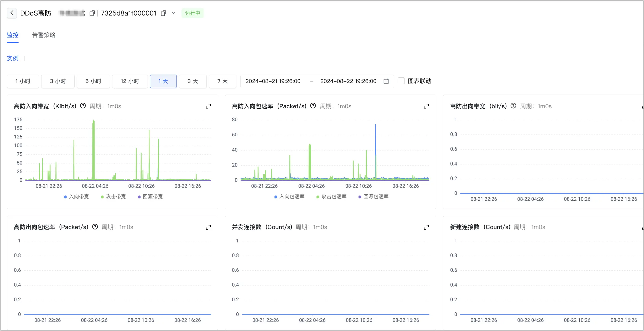644x331 pixels.
Task: Switch to the 告警策略 tab
Action: 44,35
